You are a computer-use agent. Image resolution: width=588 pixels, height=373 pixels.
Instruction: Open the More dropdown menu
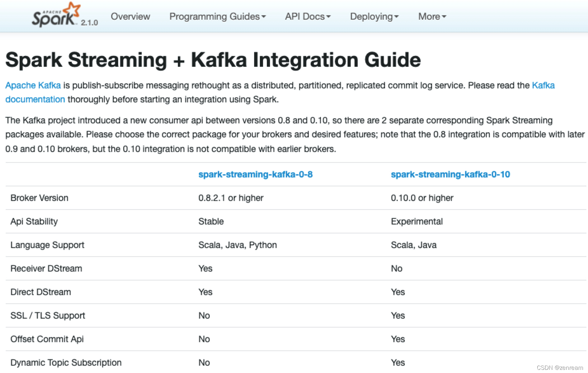[432, 17]
